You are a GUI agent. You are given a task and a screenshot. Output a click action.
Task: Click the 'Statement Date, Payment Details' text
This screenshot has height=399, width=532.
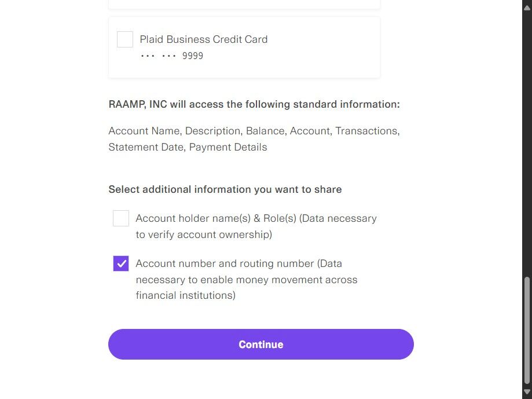coord(188,147)
